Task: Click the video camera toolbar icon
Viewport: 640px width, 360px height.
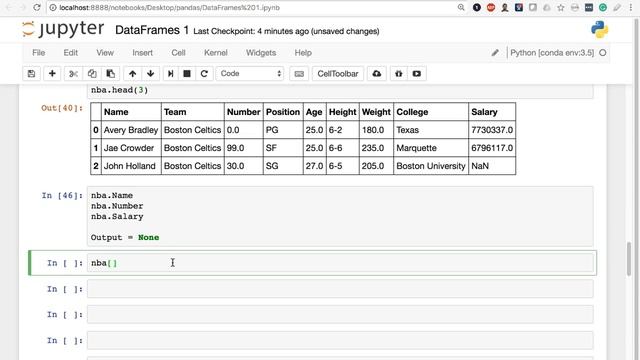Action: pyautogui.click(x=417, y=74)
